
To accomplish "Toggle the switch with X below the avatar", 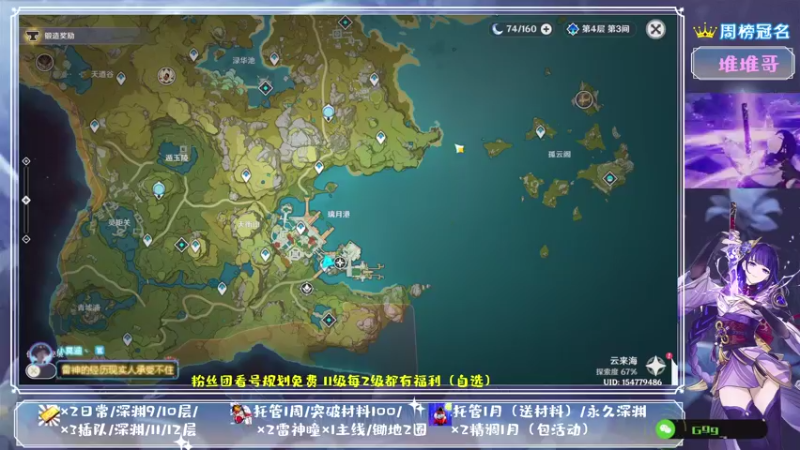I will tap(40, 371).
